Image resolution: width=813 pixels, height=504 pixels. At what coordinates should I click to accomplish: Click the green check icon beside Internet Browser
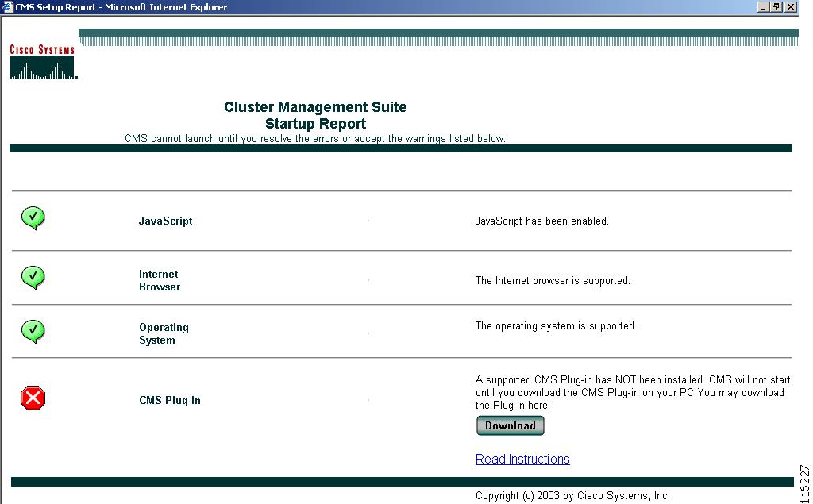(x=33, y=278)
